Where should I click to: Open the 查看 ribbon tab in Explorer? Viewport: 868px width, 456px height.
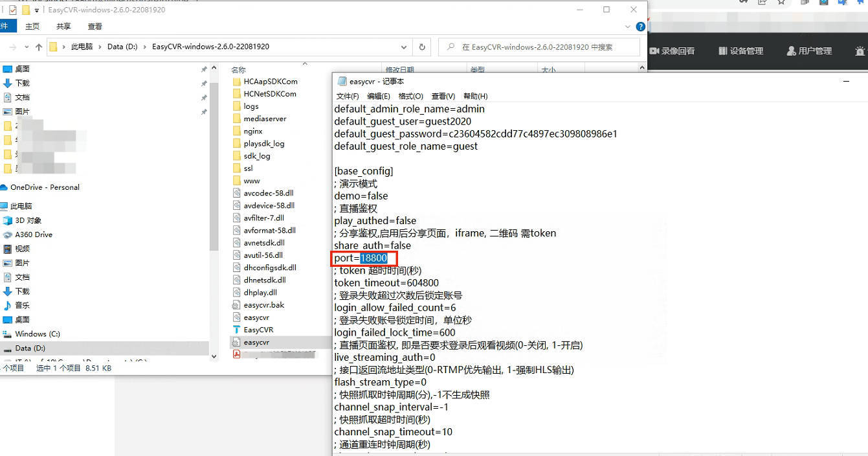point(95,27)
